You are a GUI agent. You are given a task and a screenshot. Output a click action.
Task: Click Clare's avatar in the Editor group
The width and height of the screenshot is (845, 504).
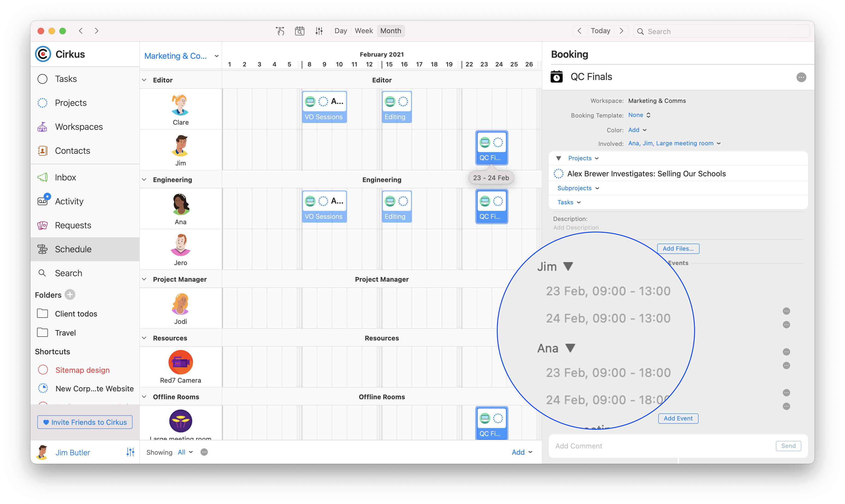pos(180,105)
